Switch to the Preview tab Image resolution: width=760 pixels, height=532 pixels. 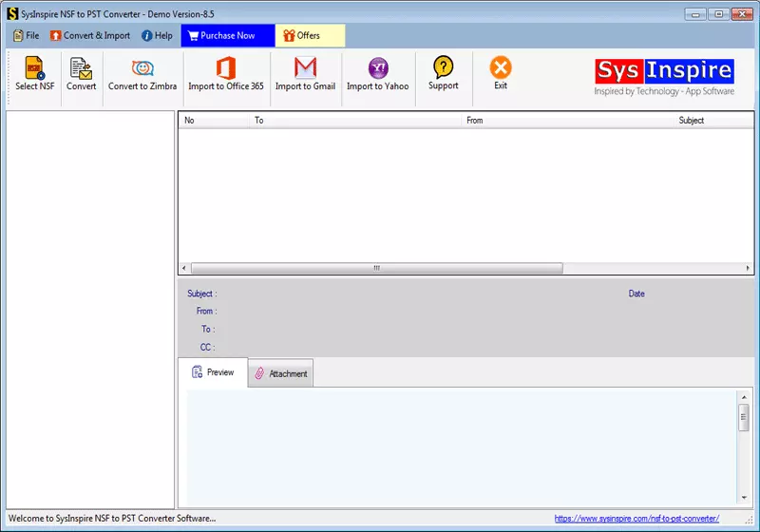(213, 372)
